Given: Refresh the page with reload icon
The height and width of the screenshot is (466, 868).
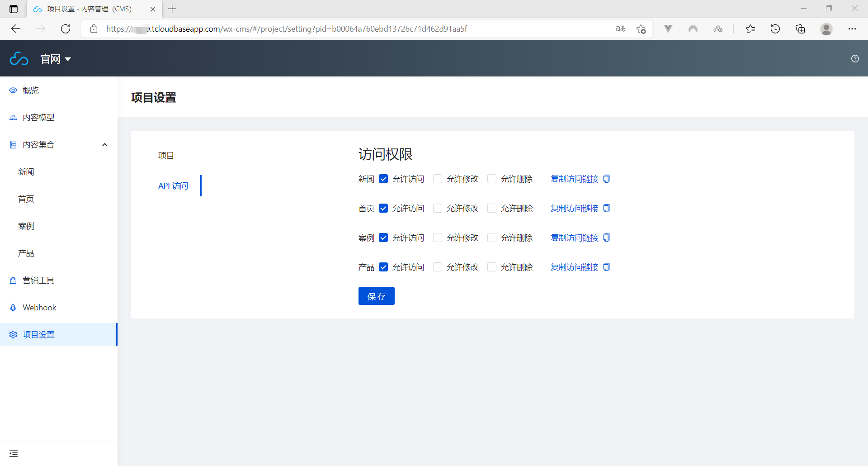Looking at the screenshot, I should [x=66, y=29].
